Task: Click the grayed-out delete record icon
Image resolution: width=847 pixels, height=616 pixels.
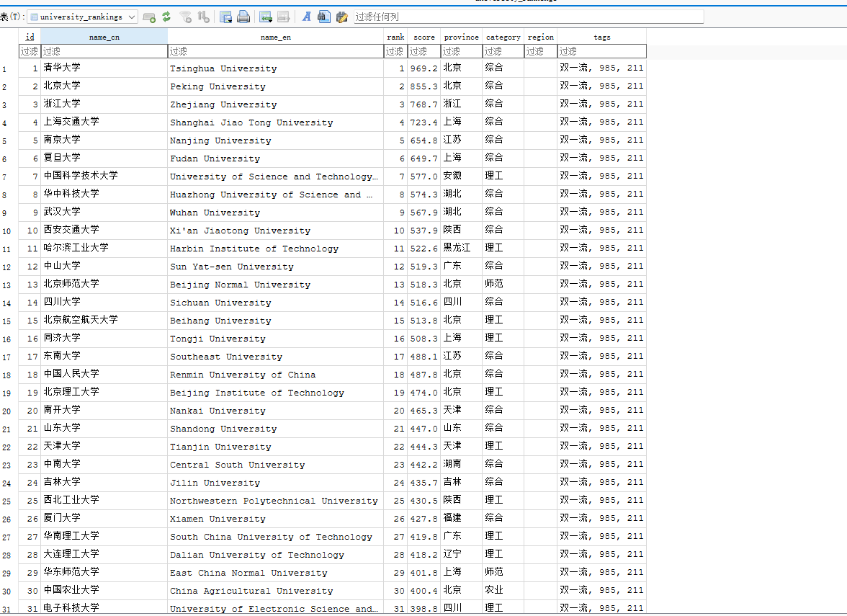Action: coord(284,17)
